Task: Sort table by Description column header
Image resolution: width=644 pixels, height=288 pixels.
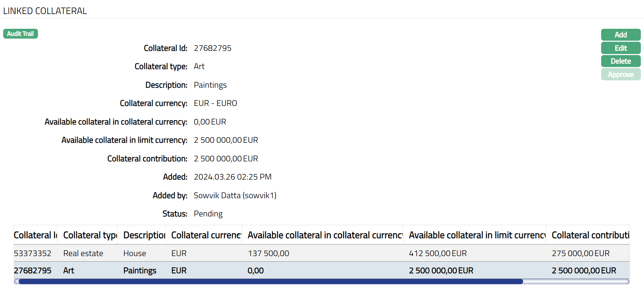Action: coord(144,235)
